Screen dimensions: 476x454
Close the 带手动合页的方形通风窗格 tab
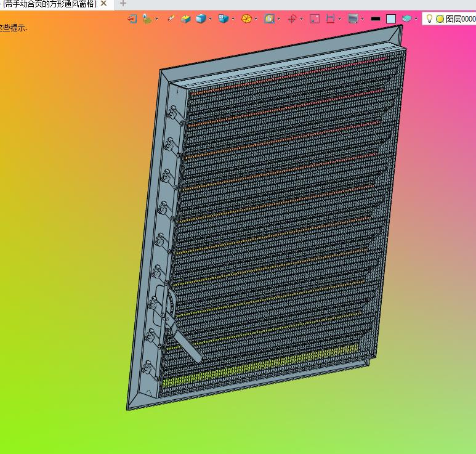[x=103, y=3]
